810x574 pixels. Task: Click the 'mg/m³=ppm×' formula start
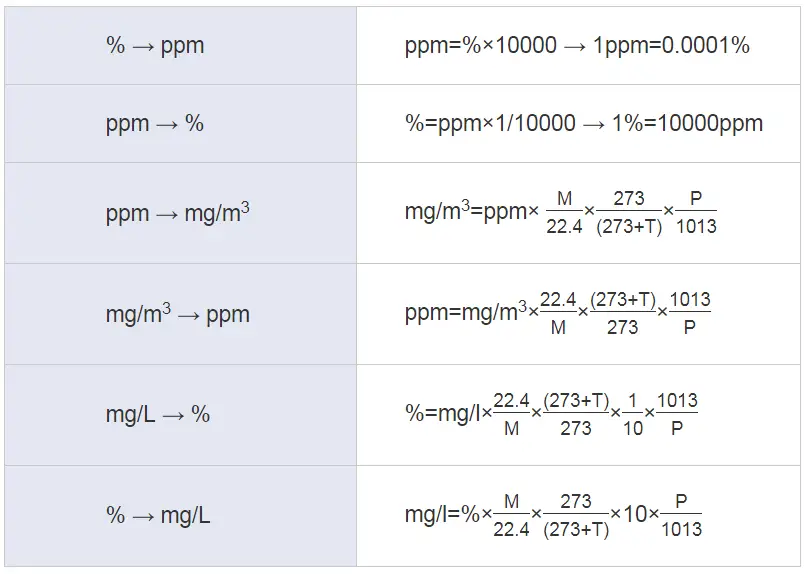(x=472, y=211)
